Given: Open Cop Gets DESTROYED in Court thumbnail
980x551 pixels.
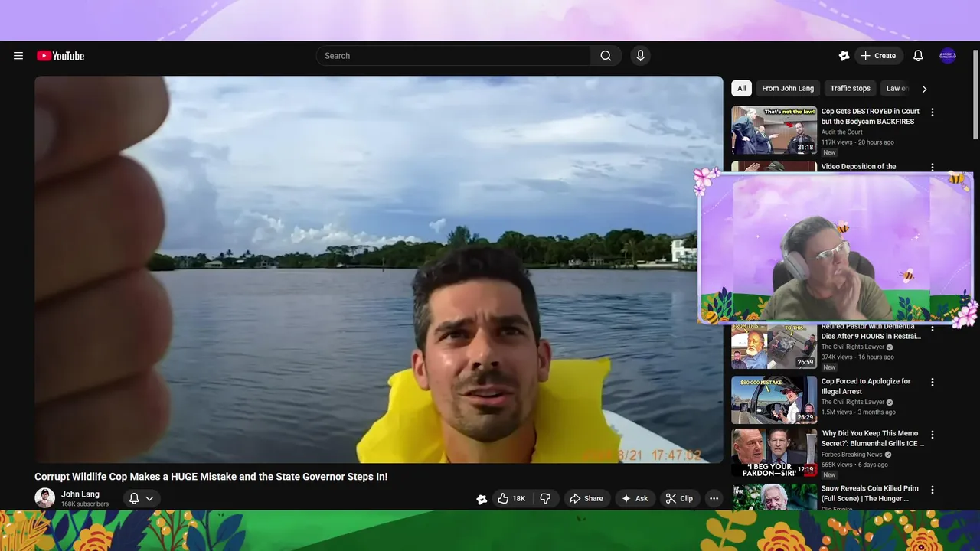Looking at the screenshot, I should tap(774, 130).
